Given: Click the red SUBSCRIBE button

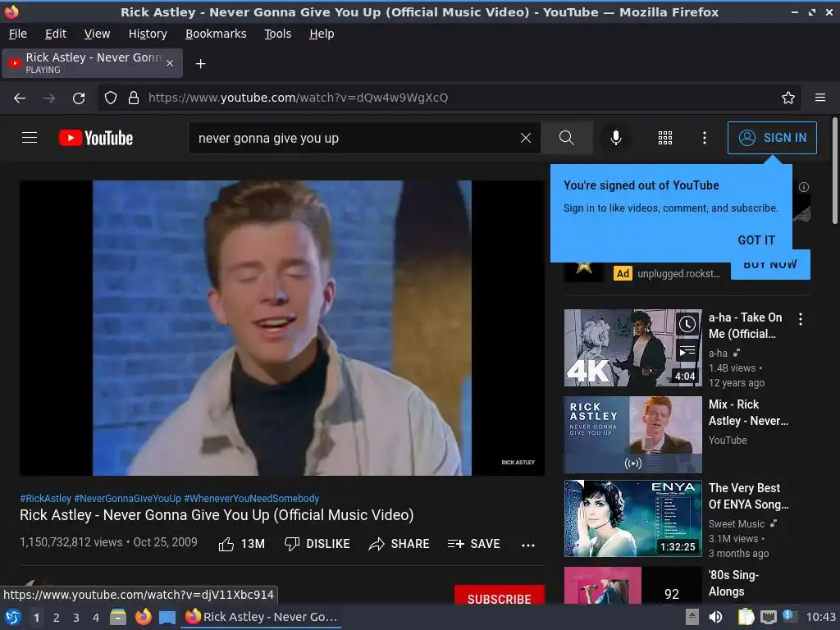Looking at the screenshot, I should [500, 596].
